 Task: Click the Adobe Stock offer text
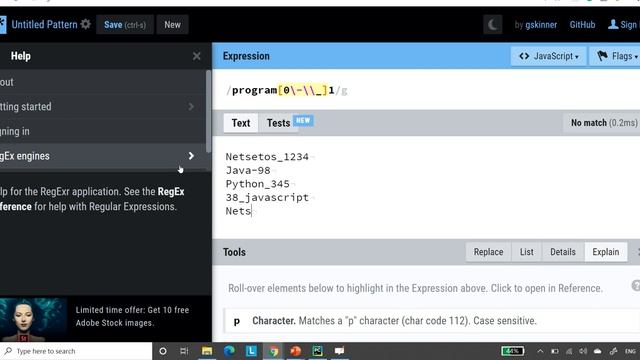coord(132,316)
